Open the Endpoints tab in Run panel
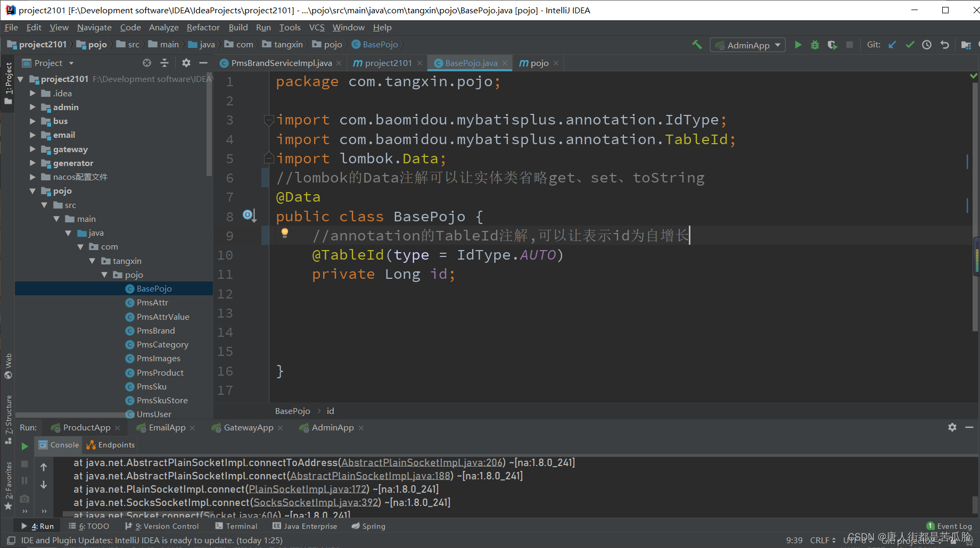This screenshot has width=980, height=548. click(x=111, y=445)
